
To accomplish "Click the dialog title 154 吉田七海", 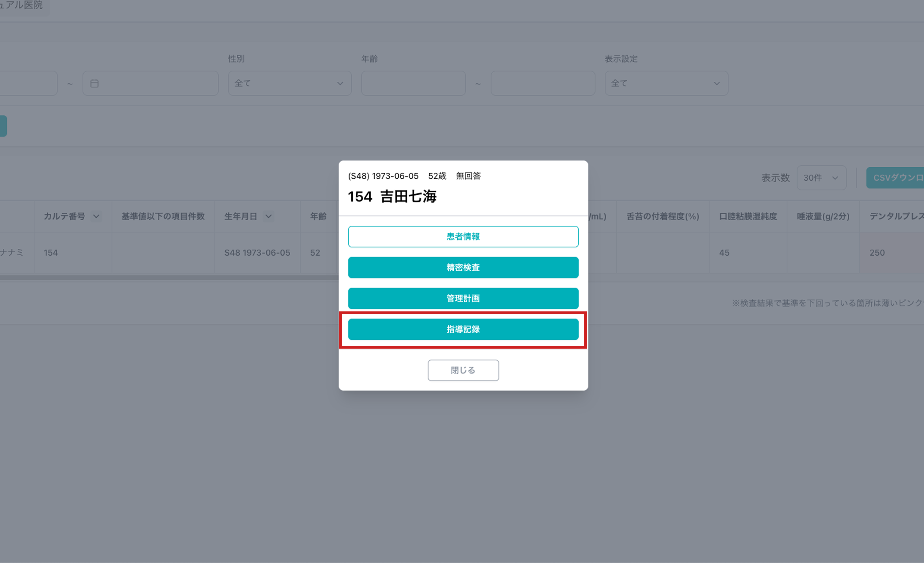I will 392,197.
